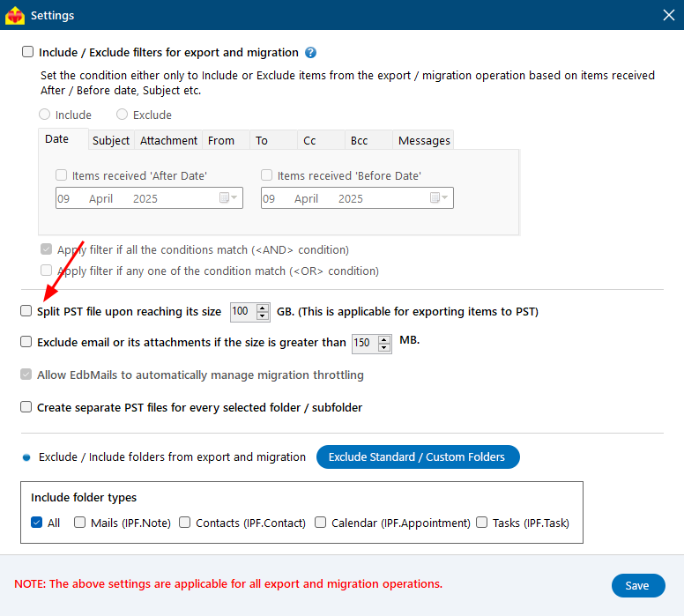Click the Include folder types heading
Viewport: 684px width, 616px height.
click(84, 497)
